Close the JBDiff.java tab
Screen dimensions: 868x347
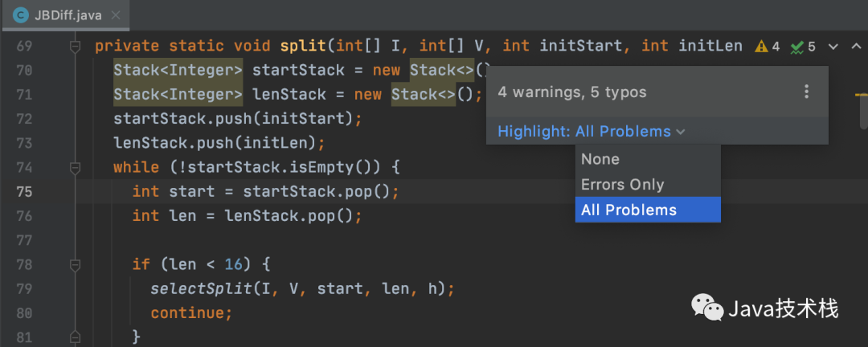point(116,15)
